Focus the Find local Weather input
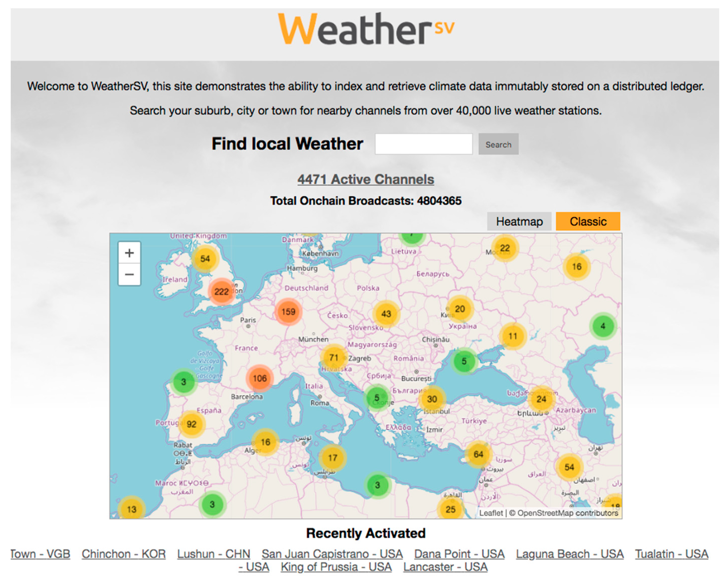The image size is (728, 582). tap(424, 144)
